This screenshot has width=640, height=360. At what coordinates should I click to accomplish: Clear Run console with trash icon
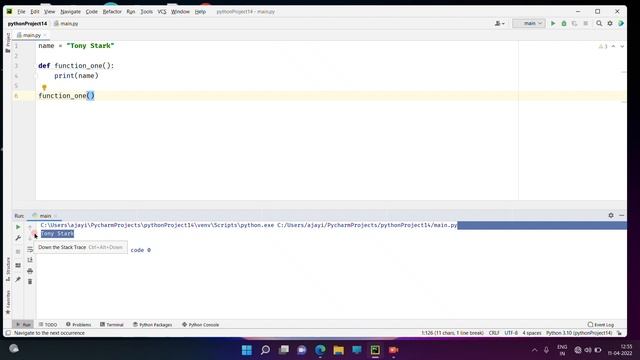[x=30, y=282]
